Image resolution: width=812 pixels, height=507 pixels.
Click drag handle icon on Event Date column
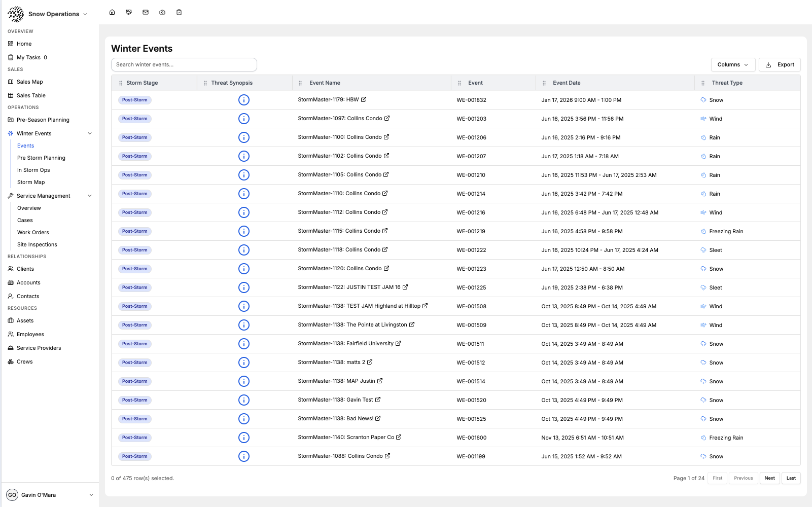coord(544,83)
